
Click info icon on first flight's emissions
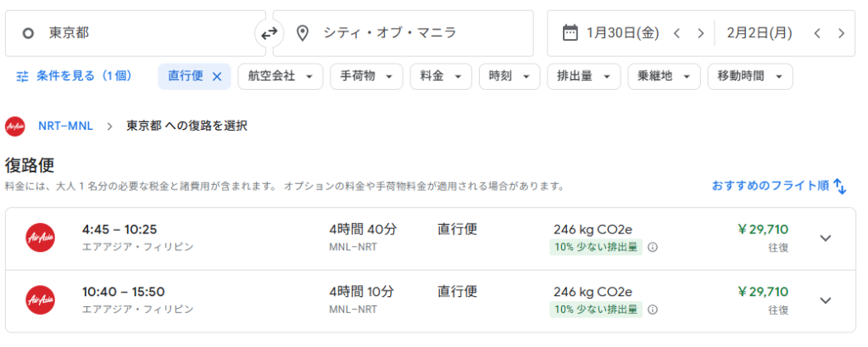653,248
